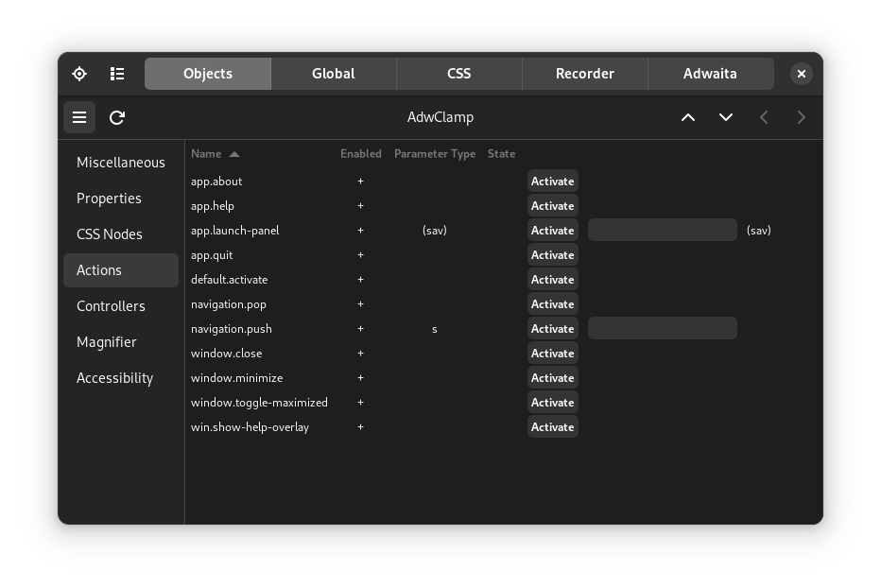Refresh the widget view with the reload icon

116,117
